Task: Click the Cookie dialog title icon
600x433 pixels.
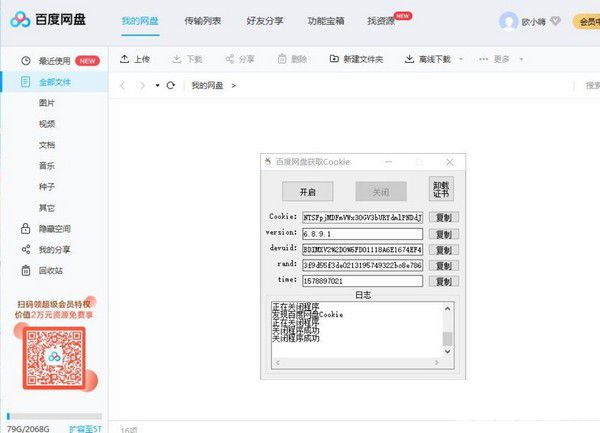Action: [x=268, y=161]
